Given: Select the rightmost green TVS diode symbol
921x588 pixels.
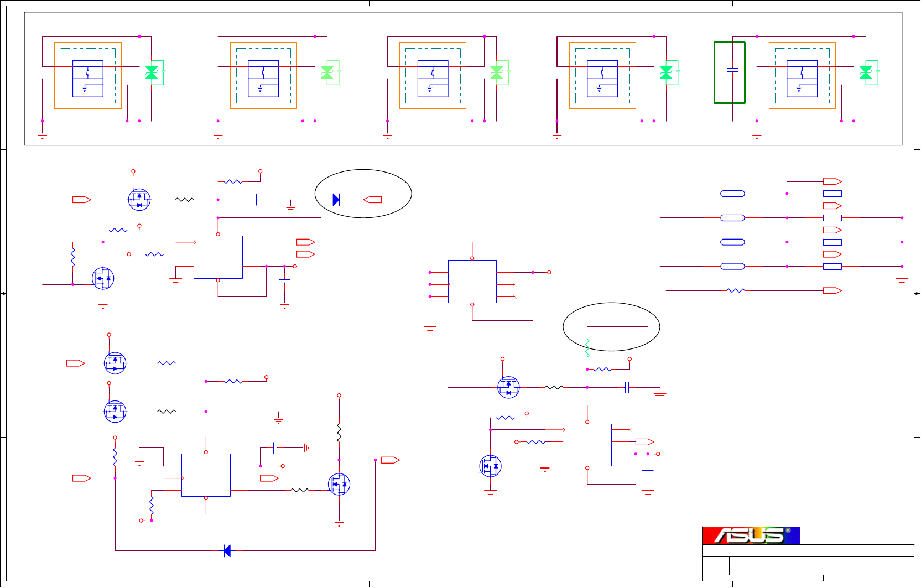Looking at the screenshot, I should pos(866,72).
